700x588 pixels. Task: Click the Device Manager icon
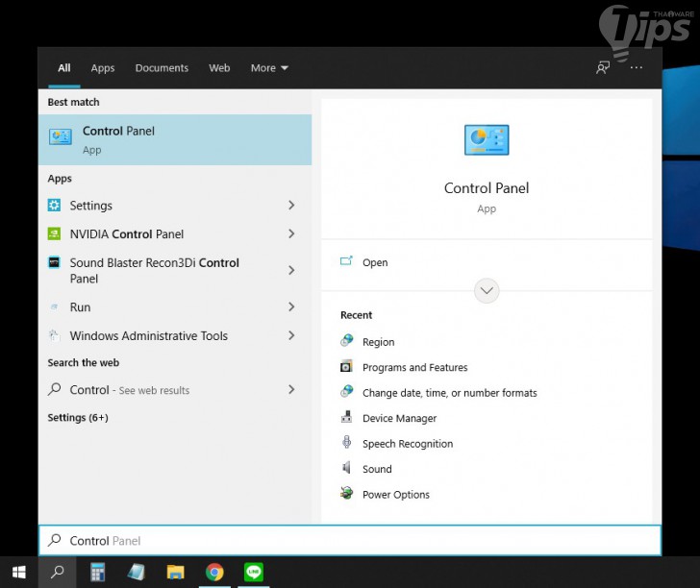click(x=346, y=417)
